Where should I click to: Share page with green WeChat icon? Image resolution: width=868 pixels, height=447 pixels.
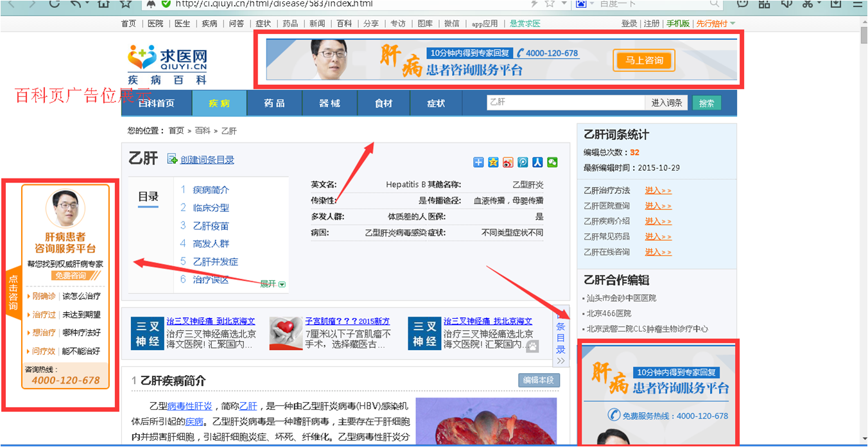coord(552,162)
